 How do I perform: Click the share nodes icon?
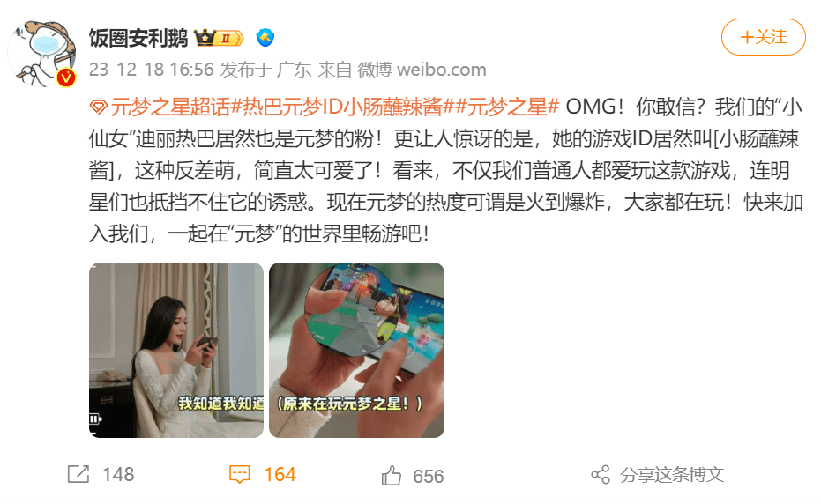coord(601,475)
